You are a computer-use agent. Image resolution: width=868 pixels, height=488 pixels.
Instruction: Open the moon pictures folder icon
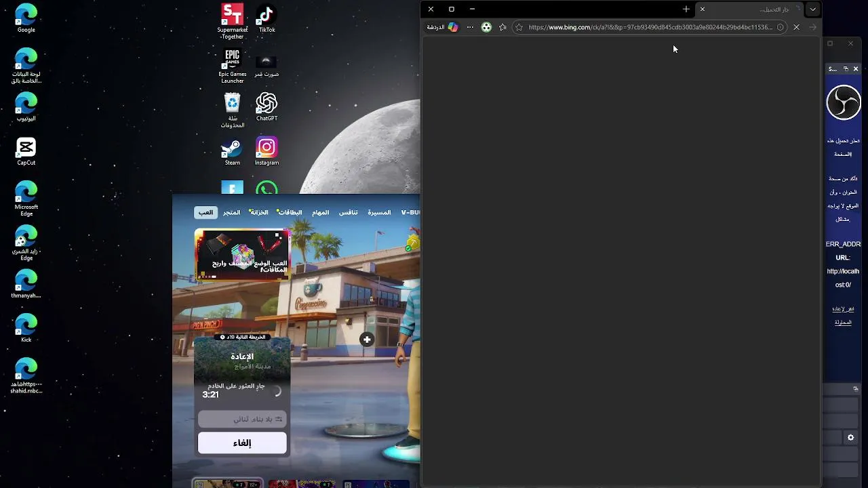click(x=267, y=66)
